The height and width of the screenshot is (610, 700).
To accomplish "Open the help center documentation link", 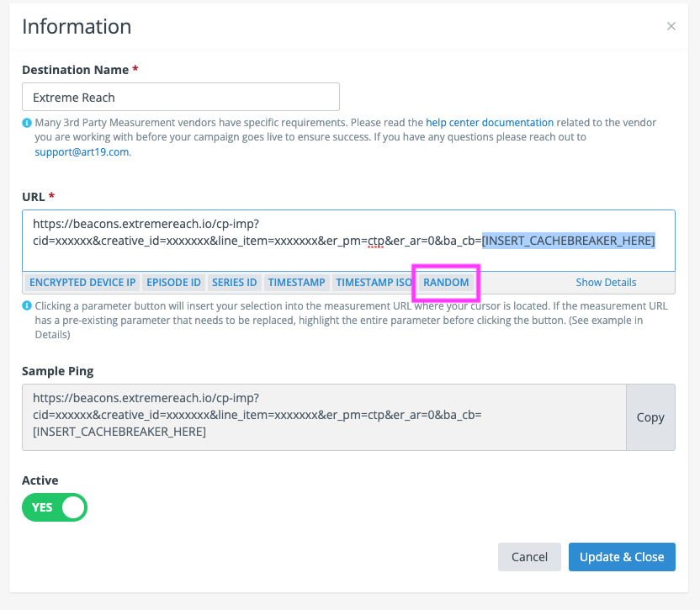I will [490, 122].
